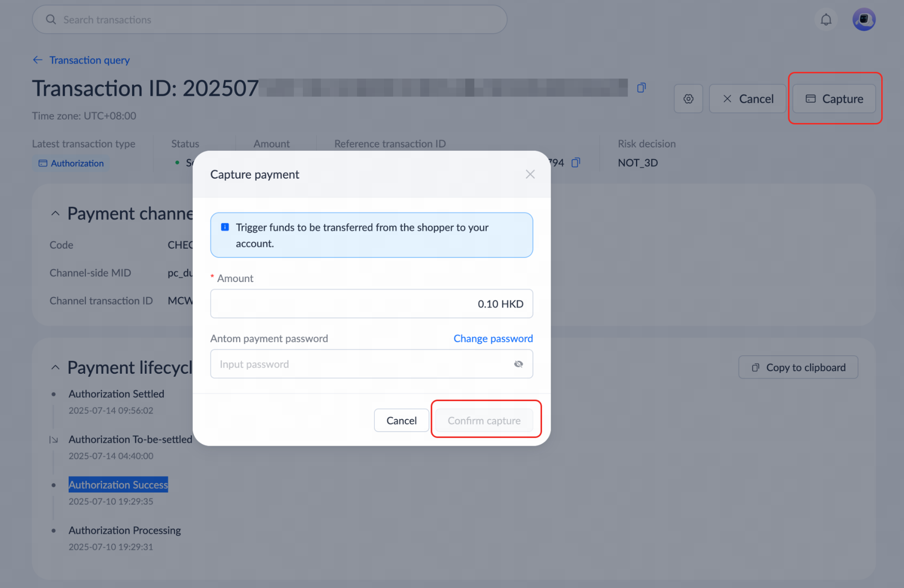
Task: Click the Transaction query breadcrumb link
Action: point(90,60)
